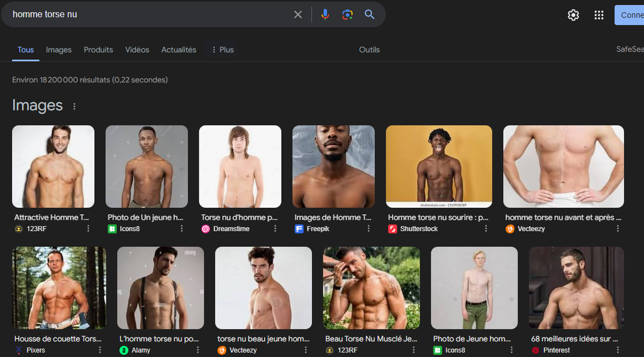Open options menu for 123RF Attractive Homme result
644x357 pixels.
pyautogui.click(x=88, y=229)
